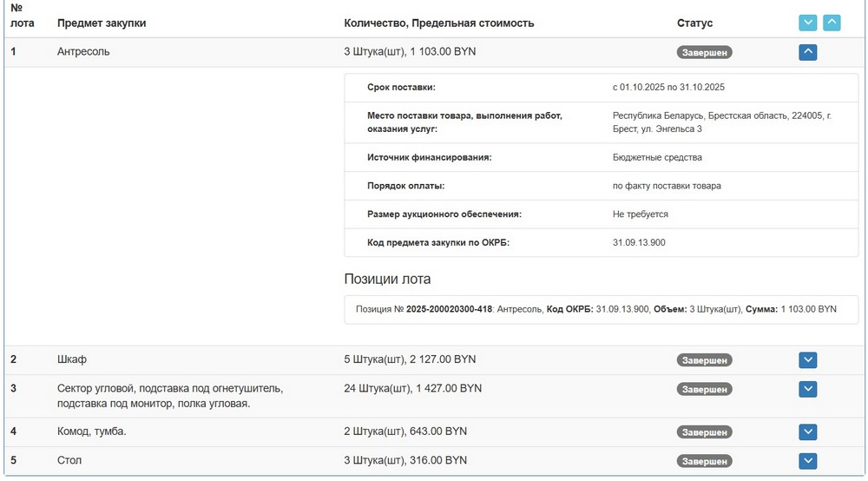Open details chevron for Комод, тумба
The image size is (868, 481).
point(807,432)
